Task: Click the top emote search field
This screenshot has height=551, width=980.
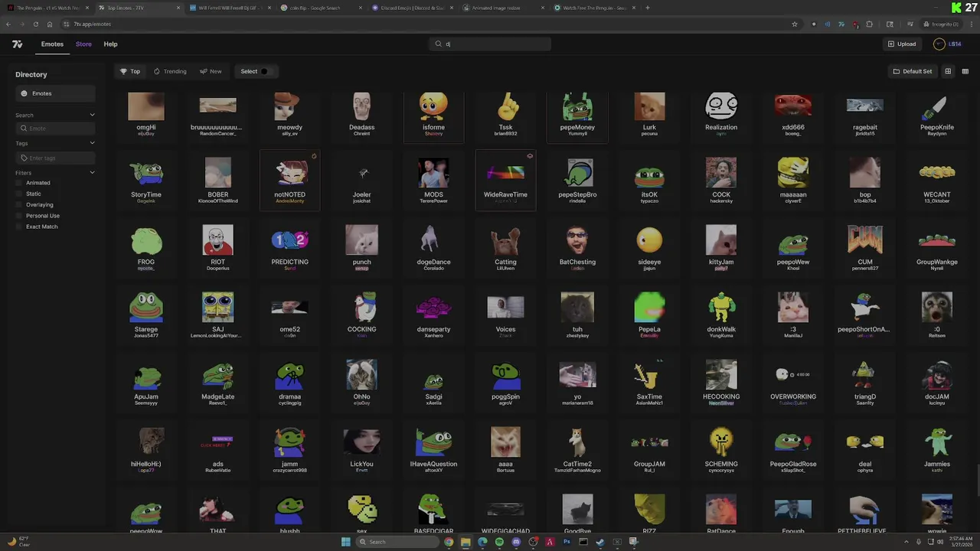Action: point(490,44)
